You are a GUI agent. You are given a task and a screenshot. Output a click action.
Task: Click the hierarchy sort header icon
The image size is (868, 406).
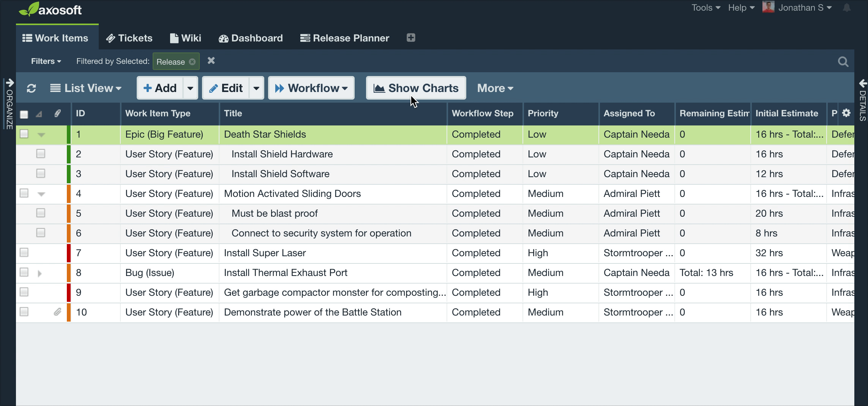tap(39, 114)
